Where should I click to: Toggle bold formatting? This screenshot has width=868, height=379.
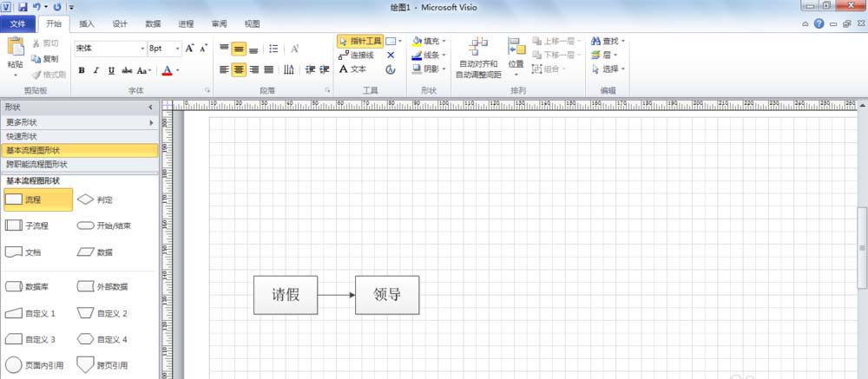pos(82,70)
